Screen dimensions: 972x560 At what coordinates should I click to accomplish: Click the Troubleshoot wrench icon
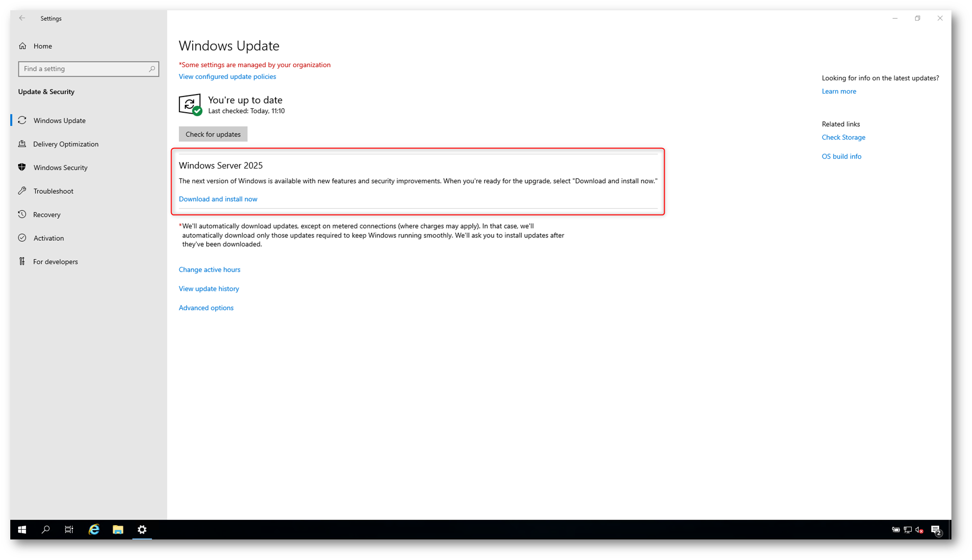(x=22, y=191)
